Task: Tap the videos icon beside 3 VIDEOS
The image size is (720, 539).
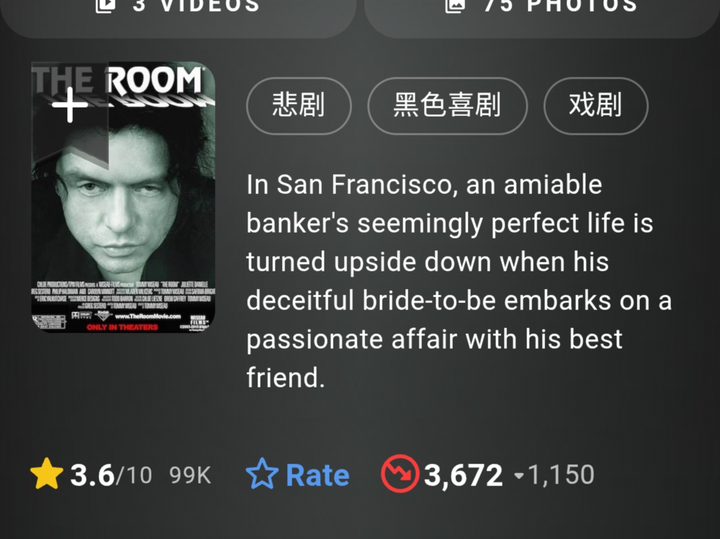Action: pyautogui.click(x=106, y=6)
